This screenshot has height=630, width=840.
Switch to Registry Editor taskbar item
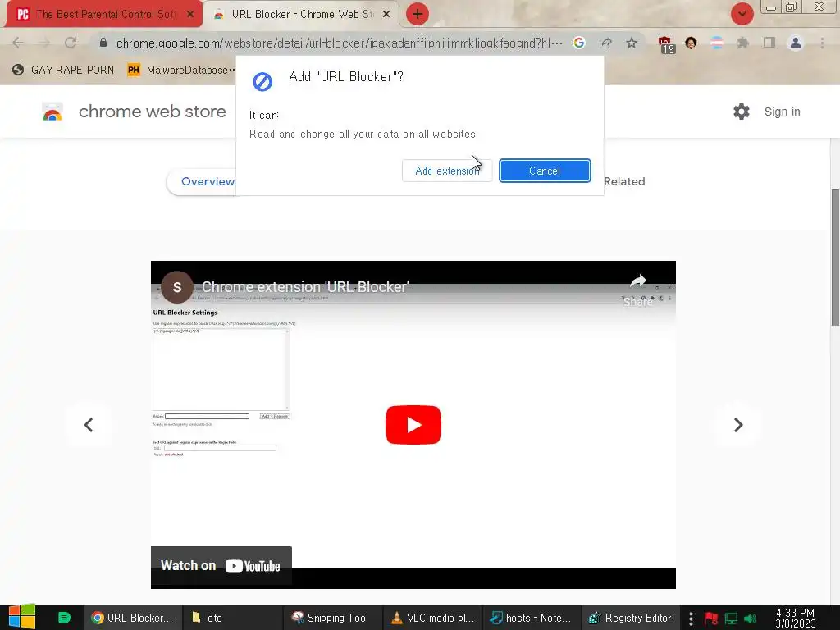click(x=630, y=618)
